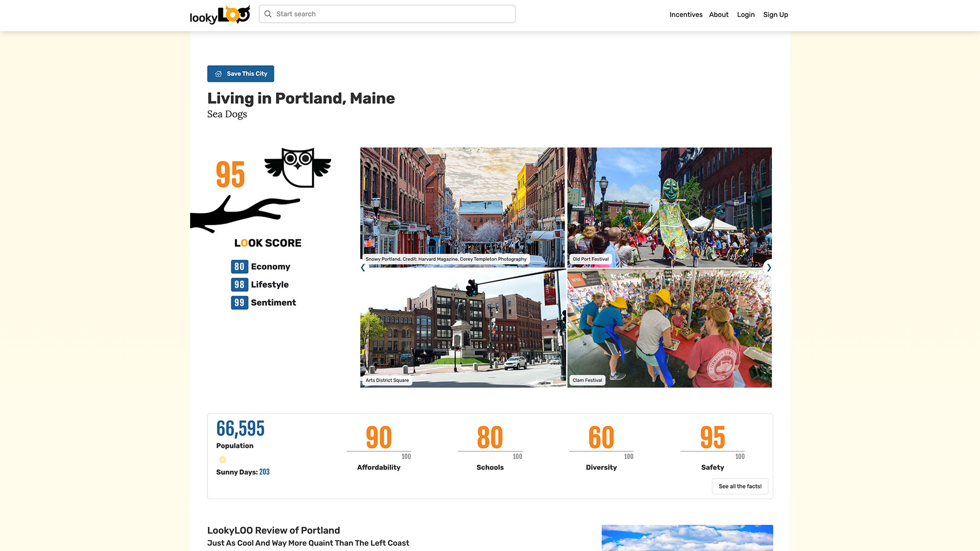Open Login page
This screenshot has width=980, height=551.
[x=745, y=15]
